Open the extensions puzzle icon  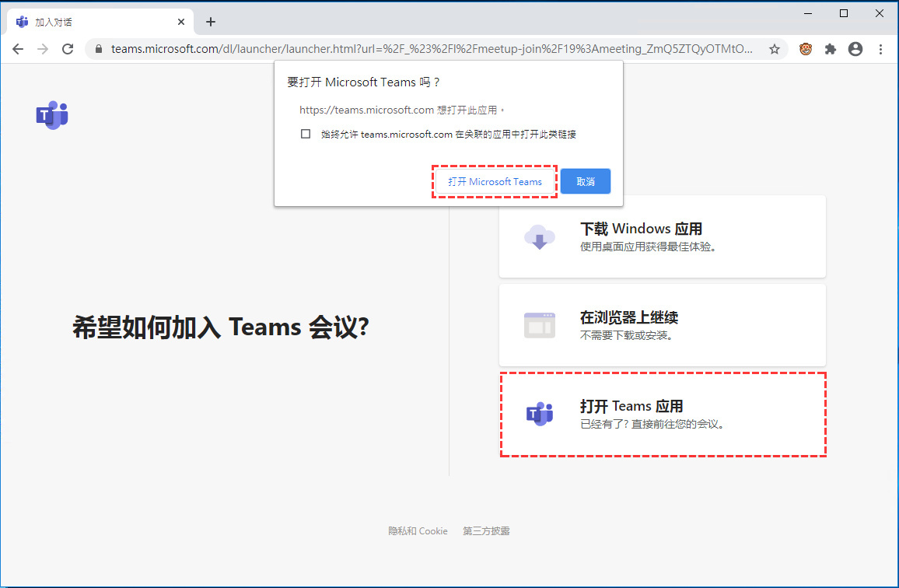pyautogui.click(x=831, y=49)
